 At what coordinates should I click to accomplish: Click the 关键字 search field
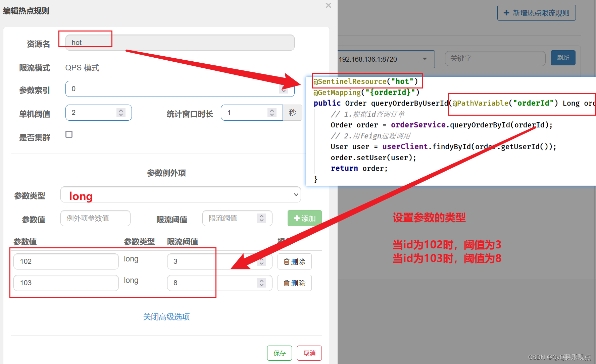495,58
